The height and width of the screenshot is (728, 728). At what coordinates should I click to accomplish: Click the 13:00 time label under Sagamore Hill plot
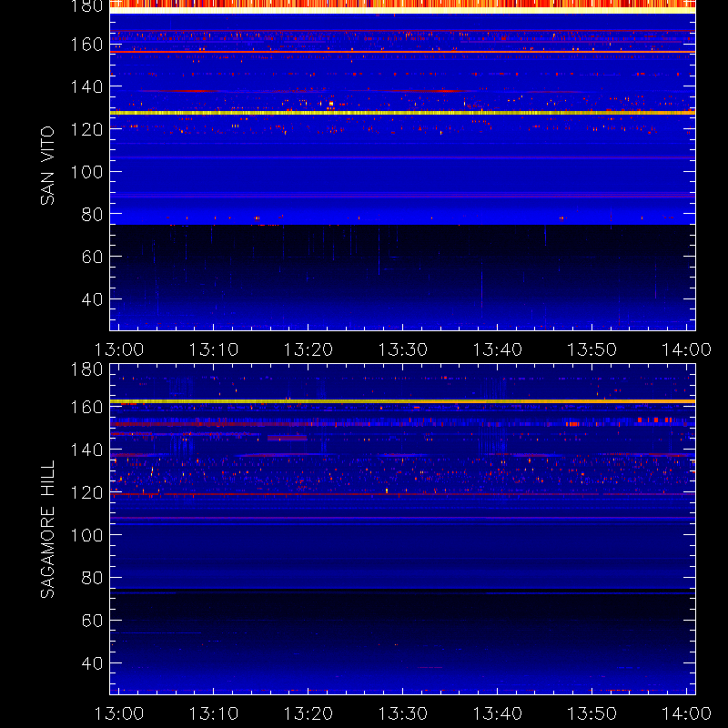[x=119, y=713]
